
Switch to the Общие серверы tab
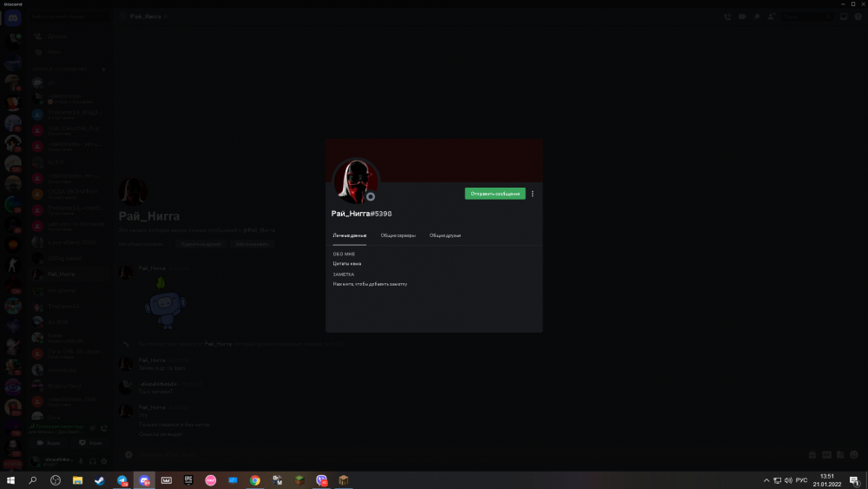coord(398,235)
